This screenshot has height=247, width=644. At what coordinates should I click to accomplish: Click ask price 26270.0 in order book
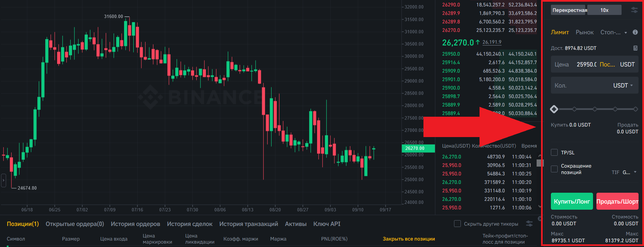point(451,30)
